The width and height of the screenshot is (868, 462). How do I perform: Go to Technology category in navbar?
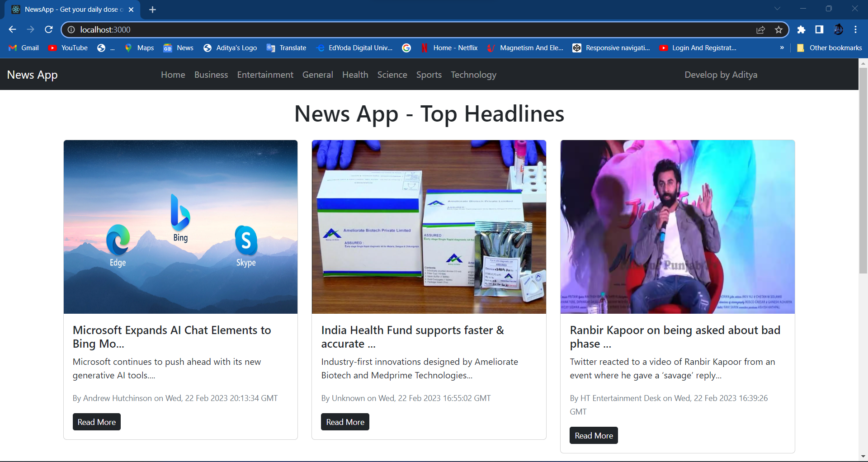(473, 75)
